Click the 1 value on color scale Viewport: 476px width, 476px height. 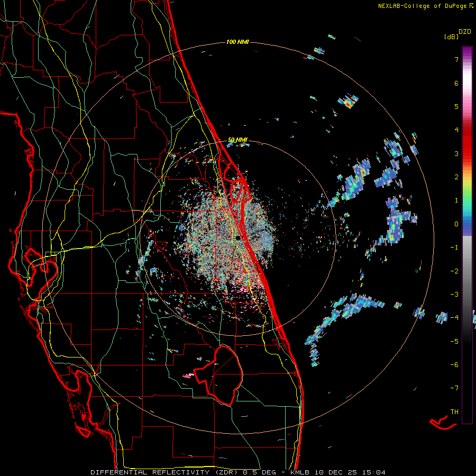pyautogui.click(x=456, y=200)
